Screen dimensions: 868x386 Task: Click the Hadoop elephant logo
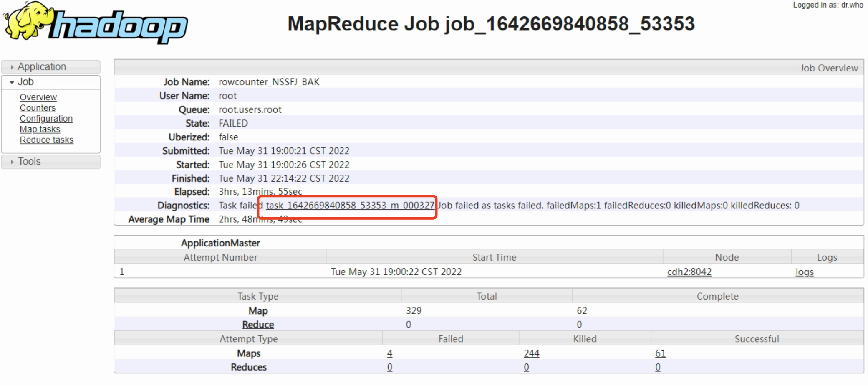pyautogui.click(x=95, y=22)
